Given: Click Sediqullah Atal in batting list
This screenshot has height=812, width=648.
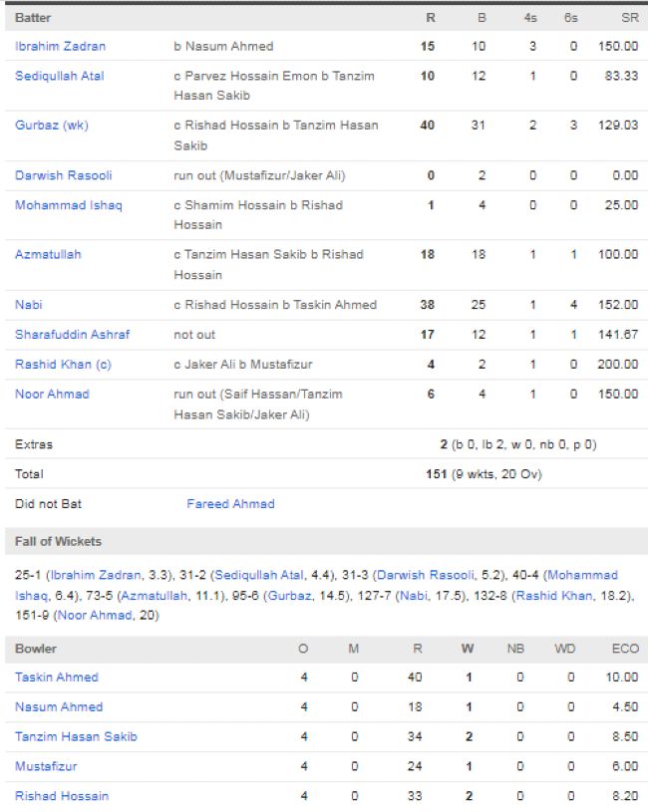Looking at the screenshot, I should click(x=59, y=76).
